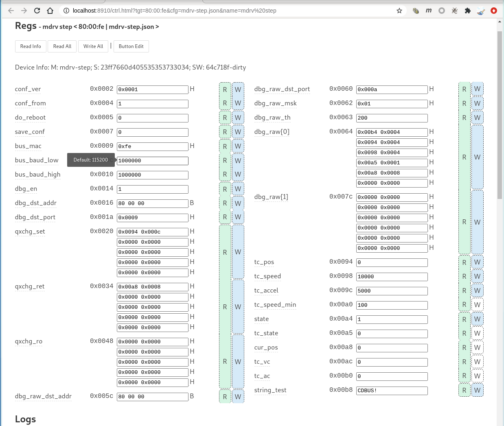
Task: Click the save_conf register label
Action: (x=30, y=132)
